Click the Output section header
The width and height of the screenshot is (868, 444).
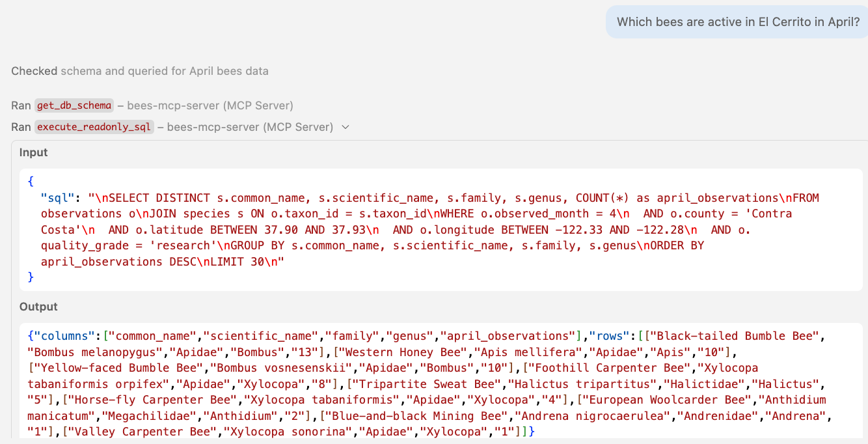point(38,306)
